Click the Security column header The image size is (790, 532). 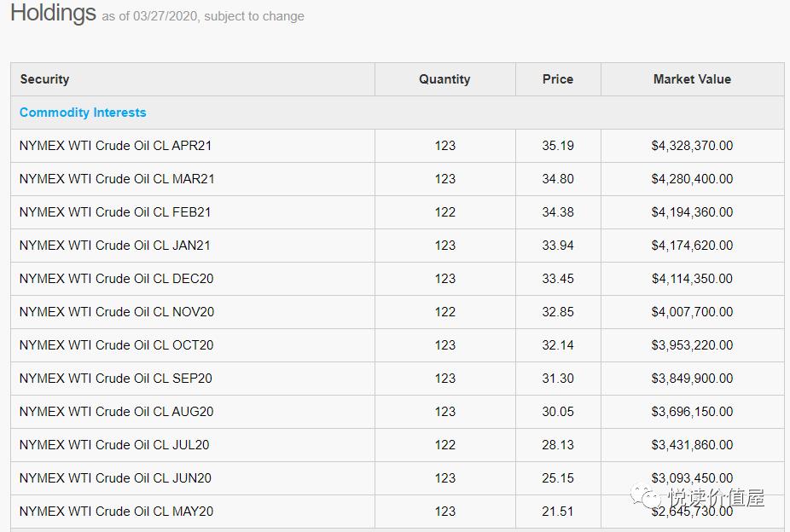tap(44, 79)
